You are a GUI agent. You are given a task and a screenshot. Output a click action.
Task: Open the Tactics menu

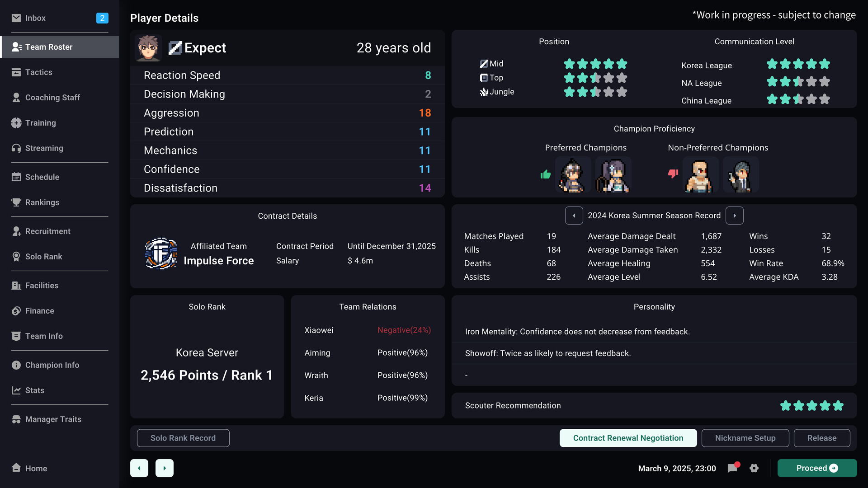pyautogui.click(x=38, y=72)
